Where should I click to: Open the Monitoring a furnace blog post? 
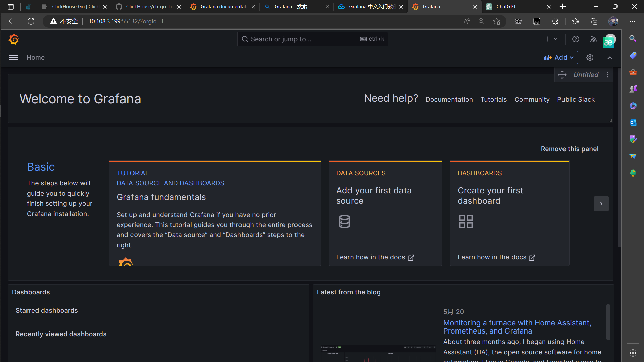pos(517,327)
